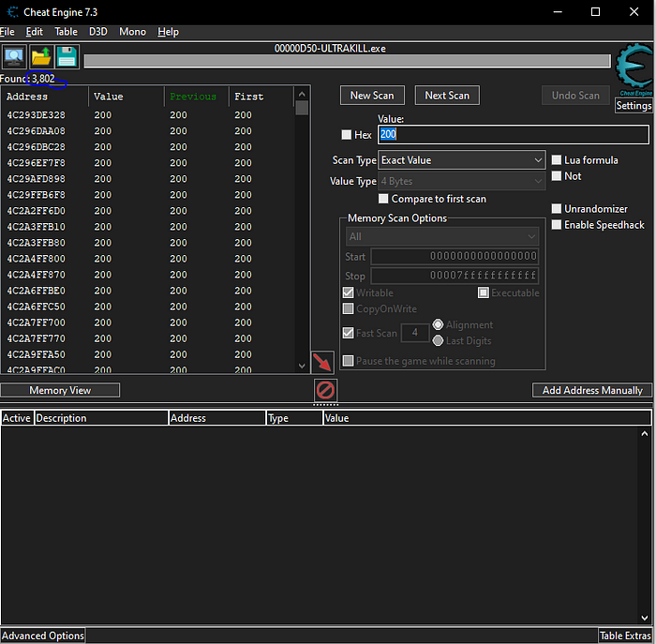Open the Scan Type dropdown
Screen dimensions: 656x644
coord(461,160)
